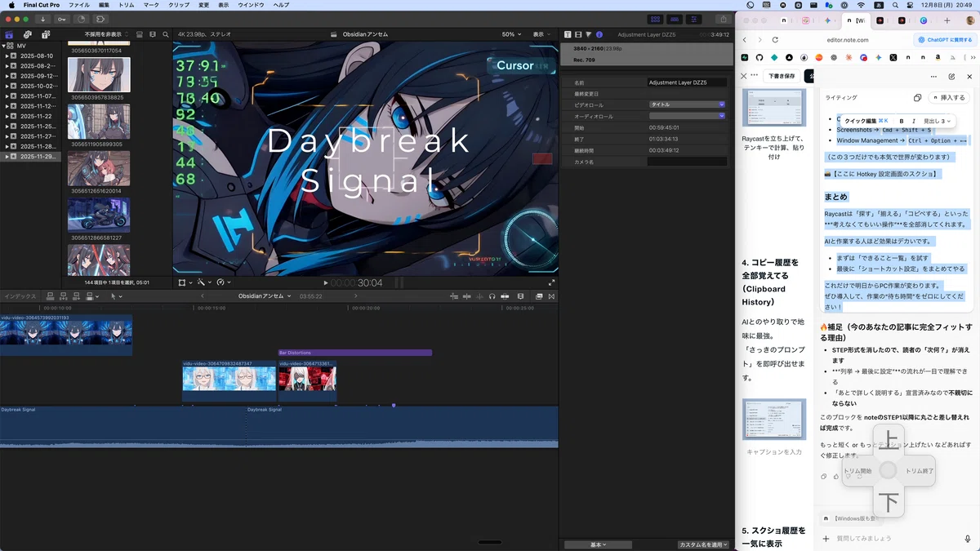
Task: Select the 2025-11-29 event row
Action: tap(31, 156)
